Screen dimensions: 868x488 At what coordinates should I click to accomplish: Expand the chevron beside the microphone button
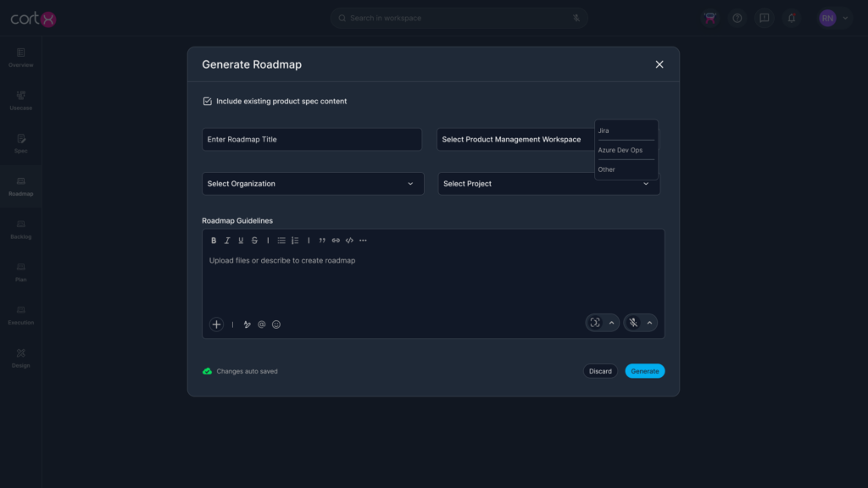coord(650,323)
